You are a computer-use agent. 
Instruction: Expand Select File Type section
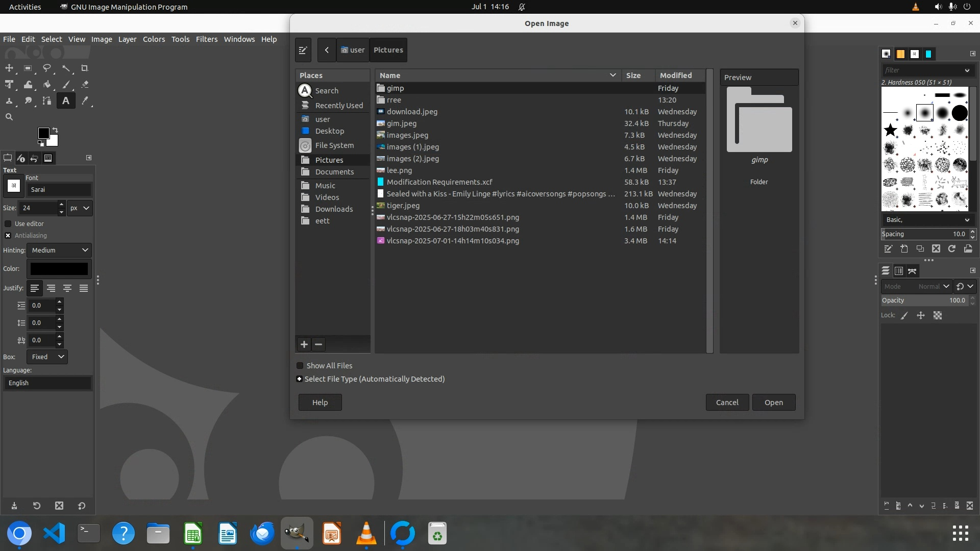tap(300, 379)
